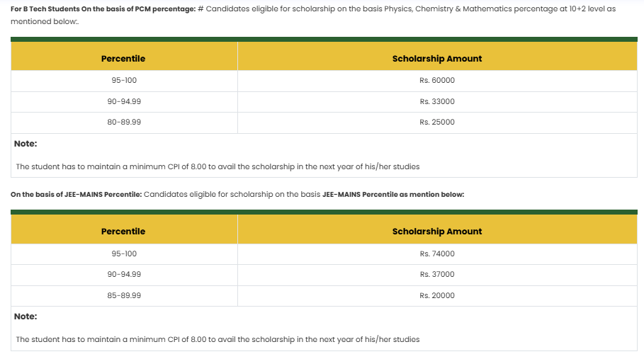Click the Note label under the JEE-MAINS table
The width and height of the screenshot is (644, 359).
26,317
